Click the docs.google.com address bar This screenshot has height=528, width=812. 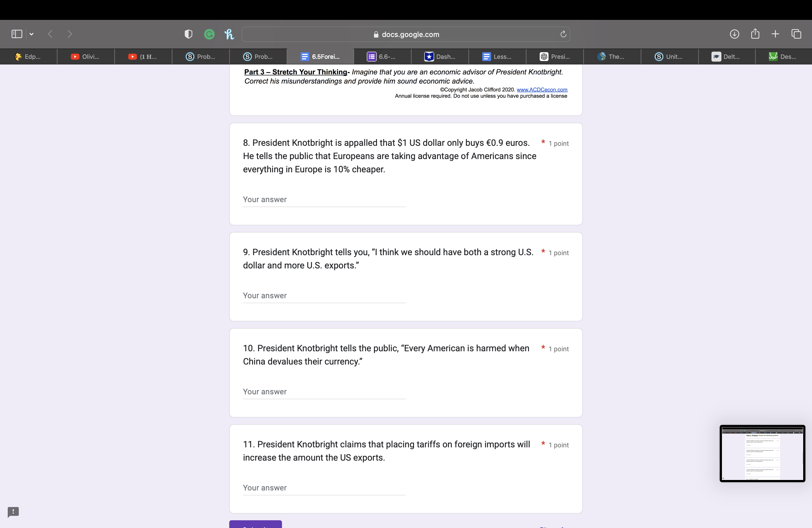coord(406,35)
